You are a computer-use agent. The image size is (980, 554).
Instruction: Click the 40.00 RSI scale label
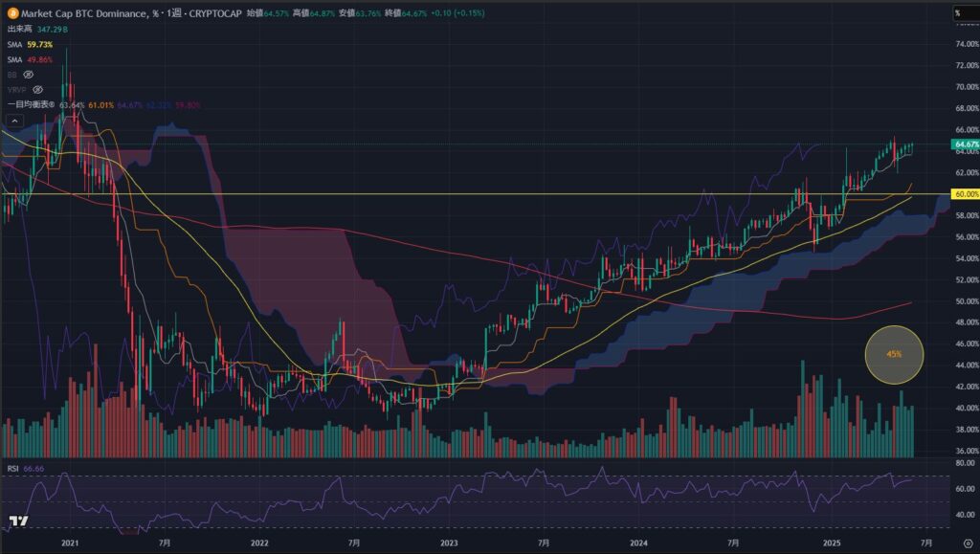pyautogui.click(x=966, y=516)
